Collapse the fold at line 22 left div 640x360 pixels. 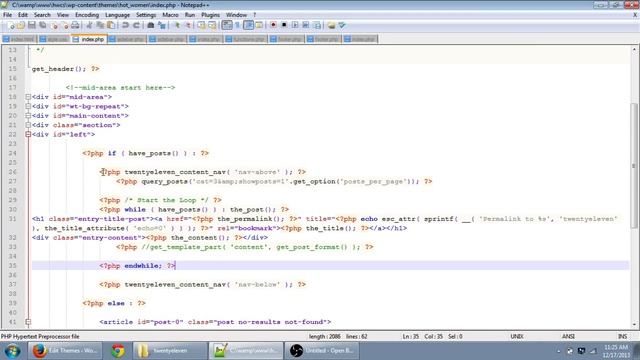(28, 135)
